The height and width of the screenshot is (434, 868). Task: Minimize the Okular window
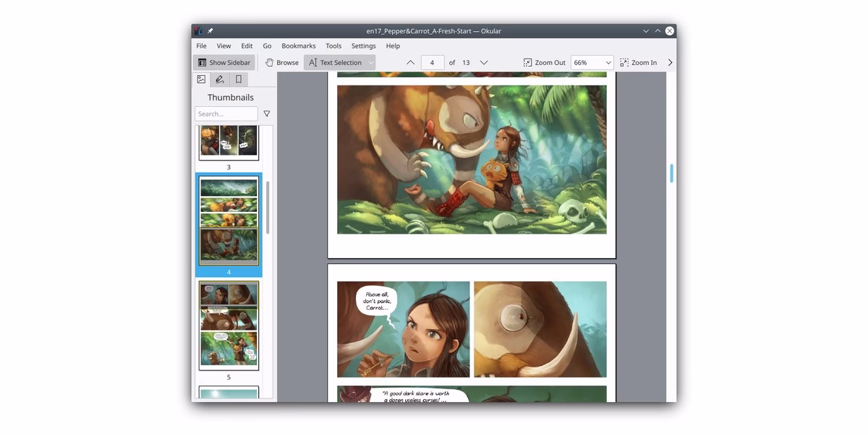[x=646, y=31]
